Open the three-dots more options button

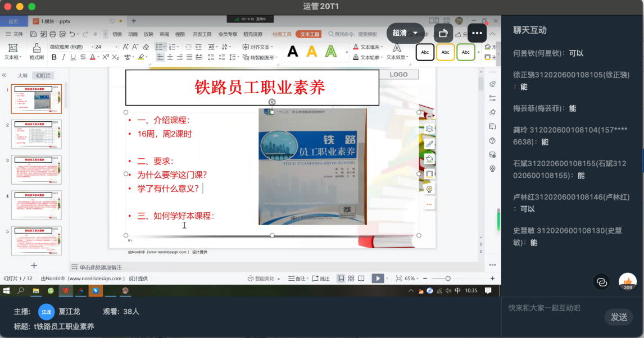(477, 33)
